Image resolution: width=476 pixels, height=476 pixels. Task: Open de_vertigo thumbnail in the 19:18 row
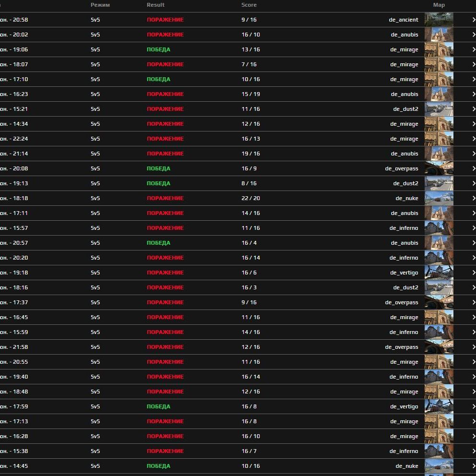point(439,273)
